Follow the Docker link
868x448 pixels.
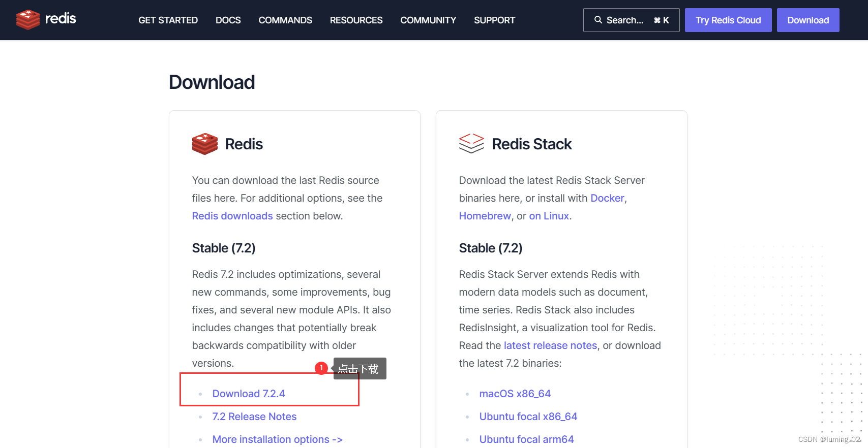click(x=607, y=198)
